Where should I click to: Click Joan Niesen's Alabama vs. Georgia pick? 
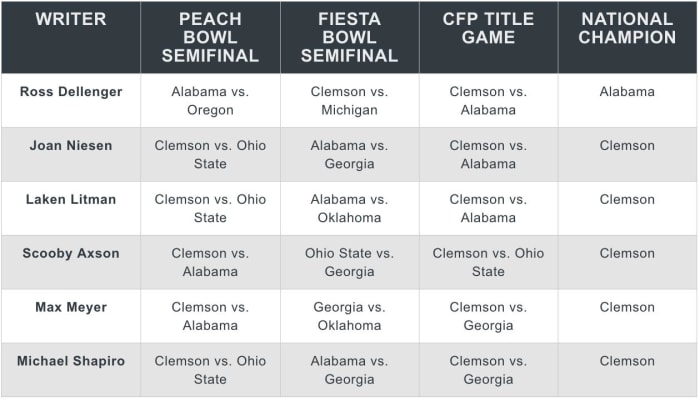[x=349, y=155]
